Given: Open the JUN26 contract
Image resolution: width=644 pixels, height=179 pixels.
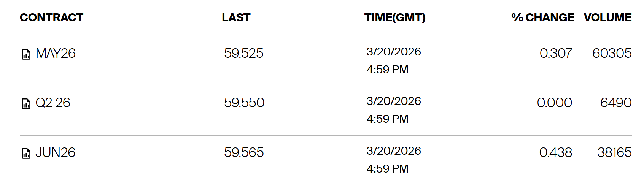Looking at the screenshot, I should (56, 152).
